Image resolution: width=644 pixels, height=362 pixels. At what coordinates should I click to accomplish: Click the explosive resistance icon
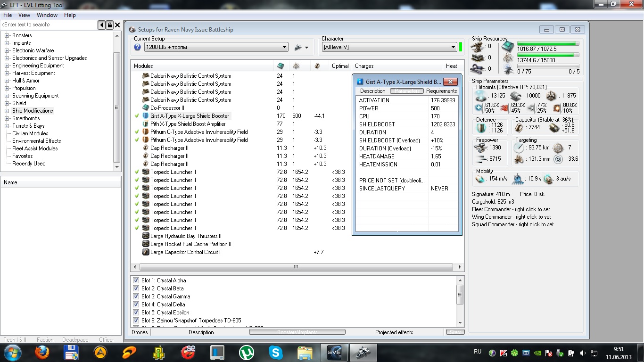[x=557, y=108]
